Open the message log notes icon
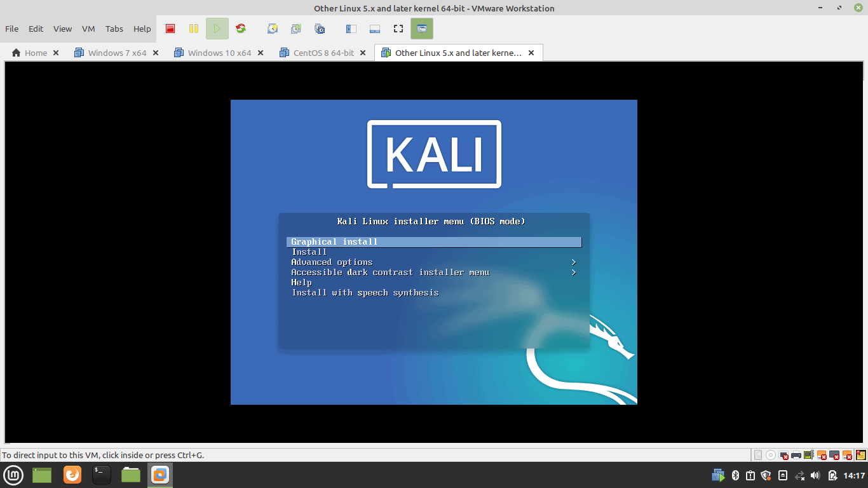This screenshot has height=488, width=868. (x=861, y=455)
